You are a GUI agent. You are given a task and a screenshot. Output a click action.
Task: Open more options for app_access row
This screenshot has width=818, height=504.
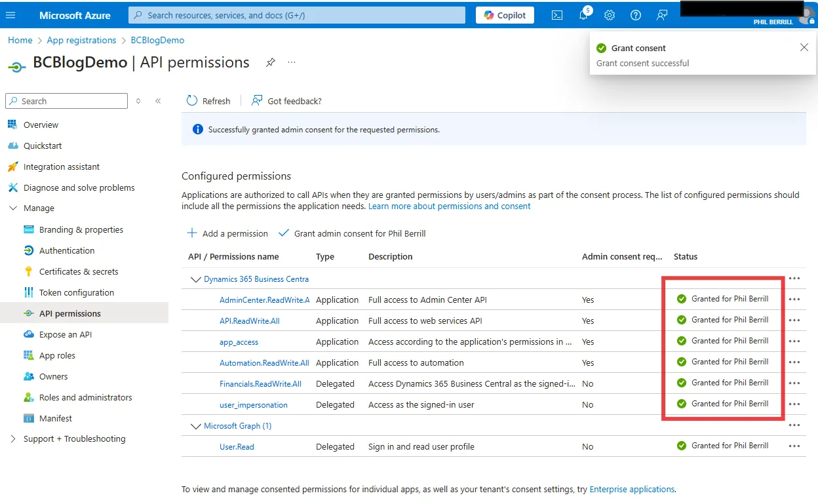point(794,341)
